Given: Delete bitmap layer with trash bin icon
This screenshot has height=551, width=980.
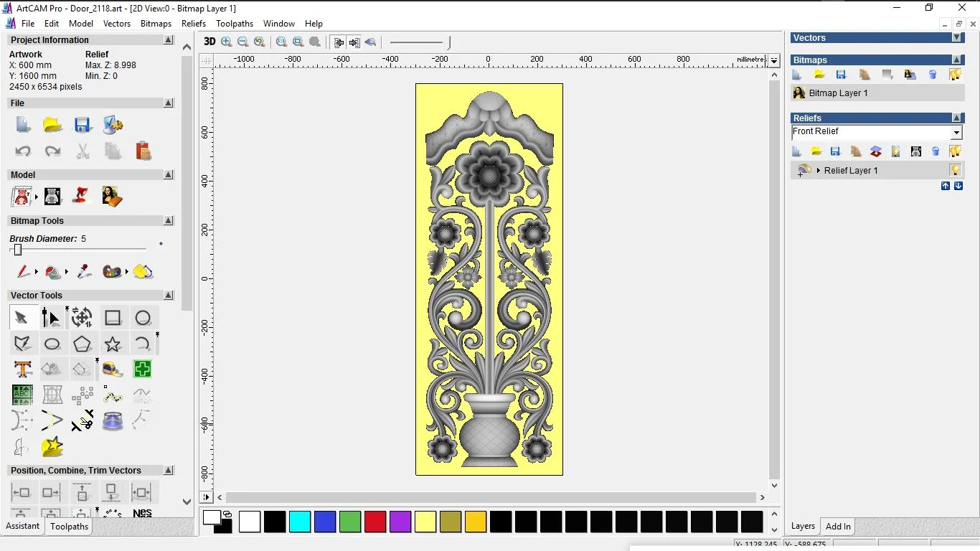Looking at the screenshot, I should point(933,75).
